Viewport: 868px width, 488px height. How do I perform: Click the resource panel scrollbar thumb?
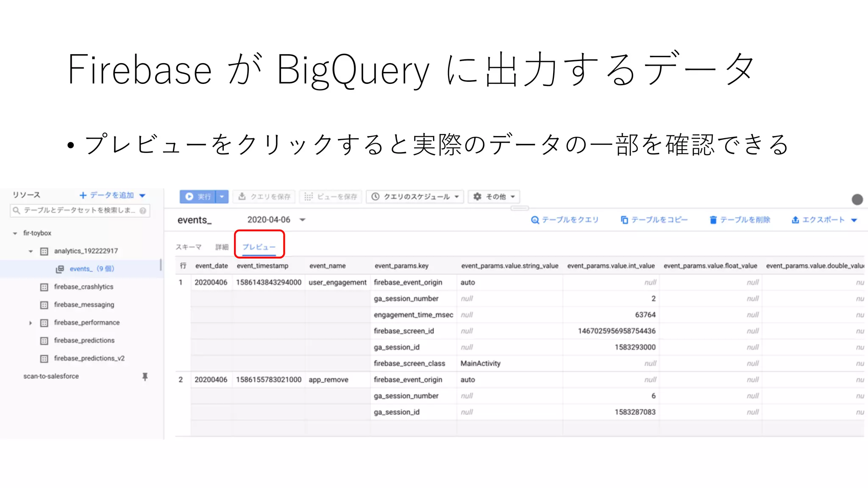click(x=161, y=265)
